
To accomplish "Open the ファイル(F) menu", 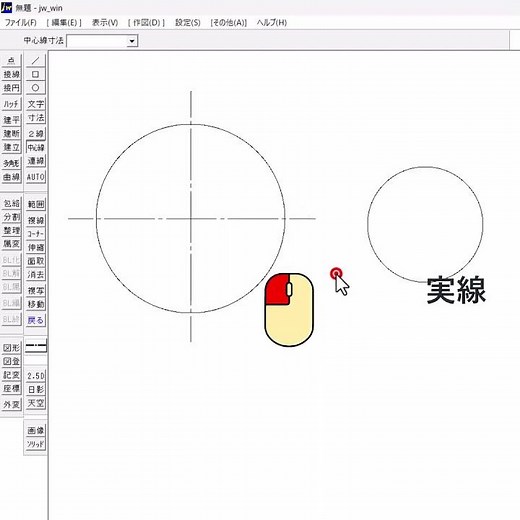I will pyautogui.click(x=21, y=23).
